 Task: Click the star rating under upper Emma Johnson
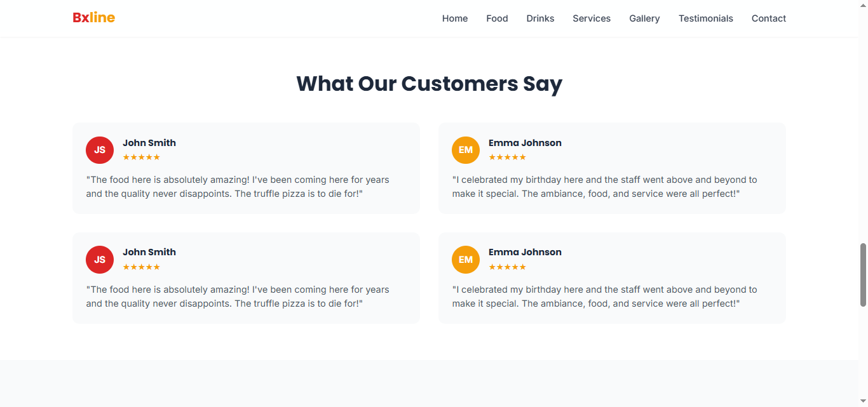(507, 157)
